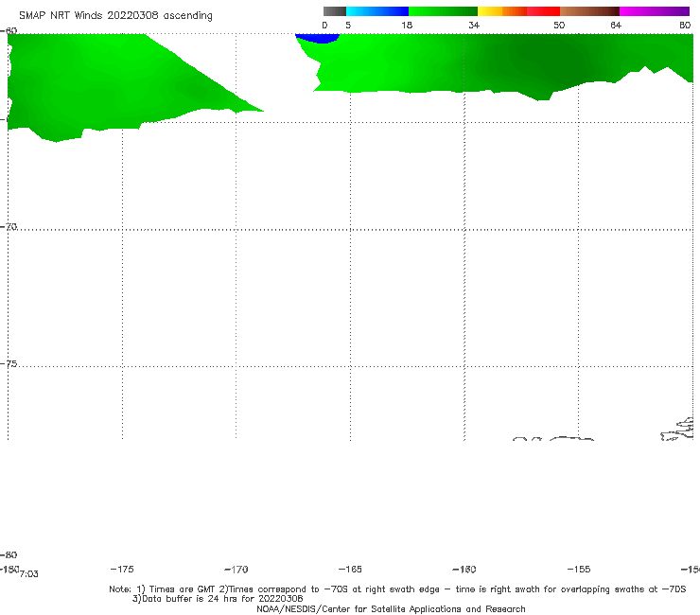Click the yellow-red 34-50 segment of the color bar
700x615 pixels.
[519, 11]
